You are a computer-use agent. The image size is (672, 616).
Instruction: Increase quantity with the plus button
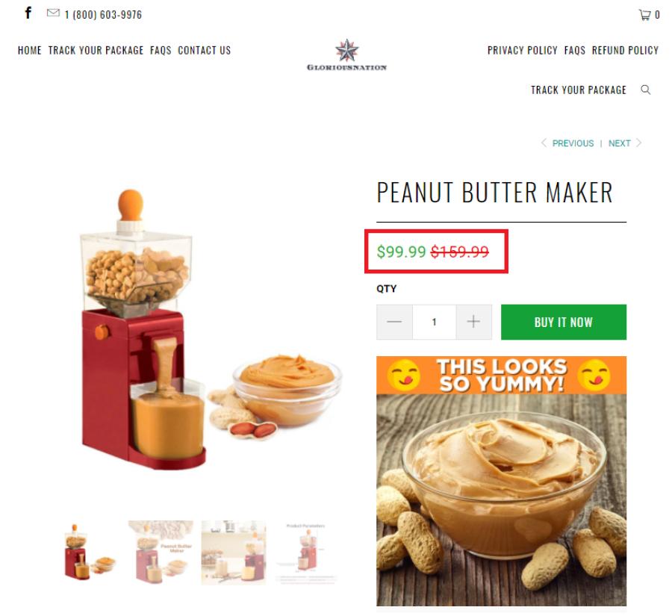coord(473,322)
